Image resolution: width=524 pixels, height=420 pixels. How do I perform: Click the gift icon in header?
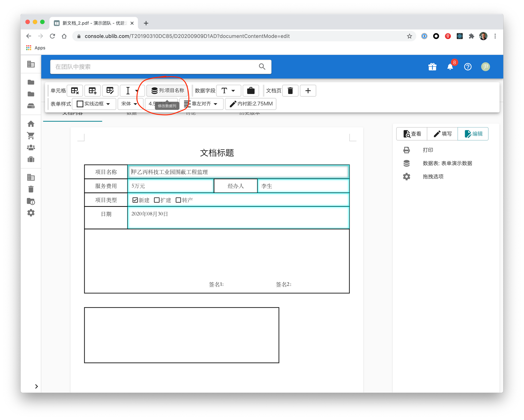tap(432, 67)
